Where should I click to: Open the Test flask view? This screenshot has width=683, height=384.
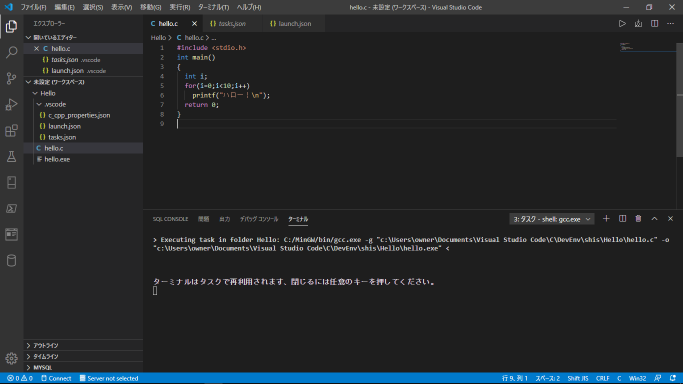click(x=11, y=157)
